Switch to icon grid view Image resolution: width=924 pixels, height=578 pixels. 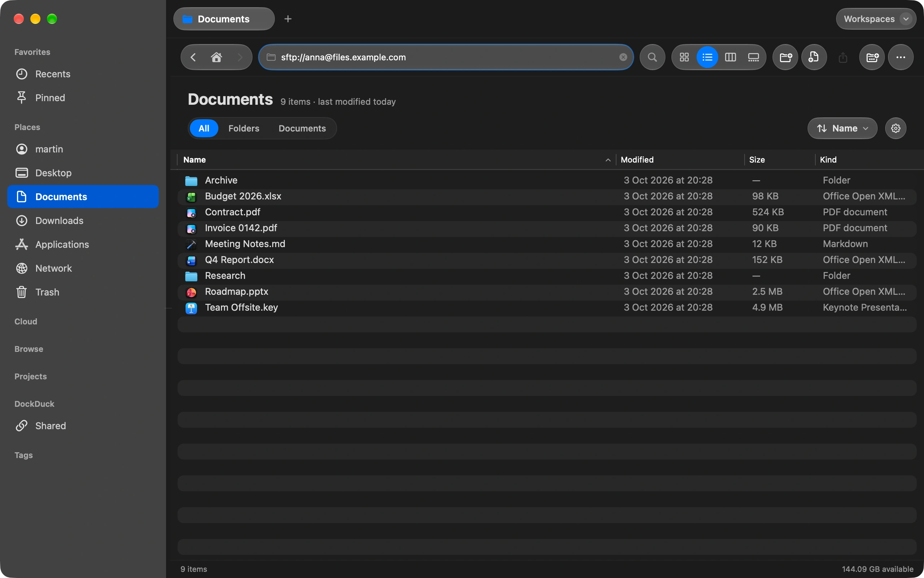click(684, 57)
